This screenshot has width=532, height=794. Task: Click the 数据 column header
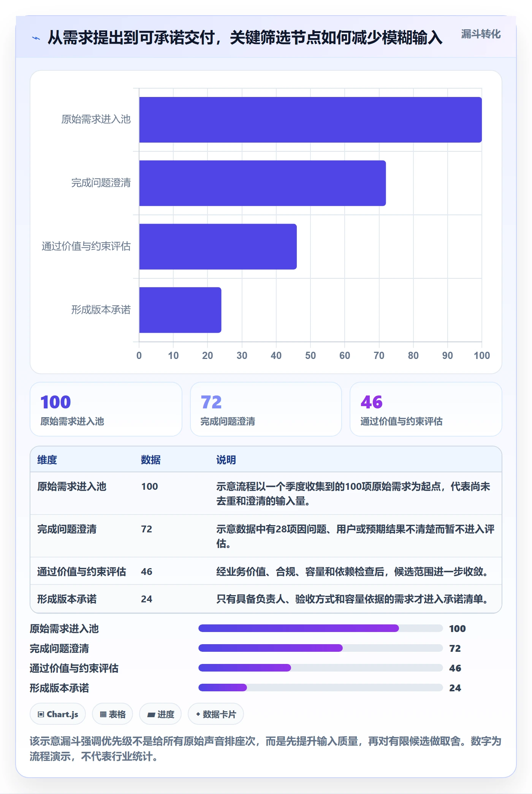click(151, 460)
